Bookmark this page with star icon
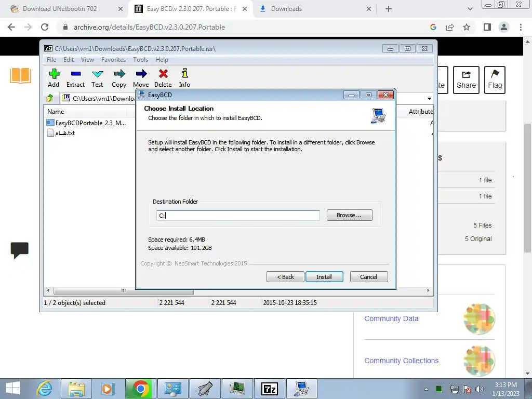 [x=467, y=27]
